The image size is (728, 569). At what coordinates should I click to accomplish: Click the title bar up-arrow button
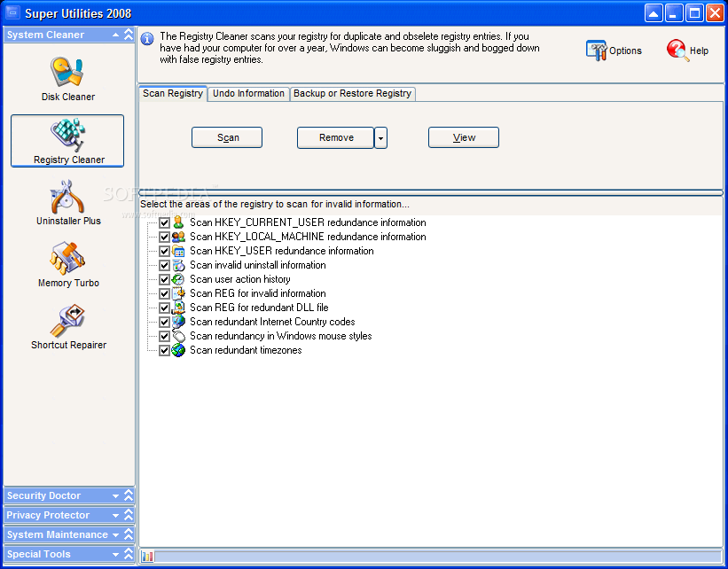point(654,13)
